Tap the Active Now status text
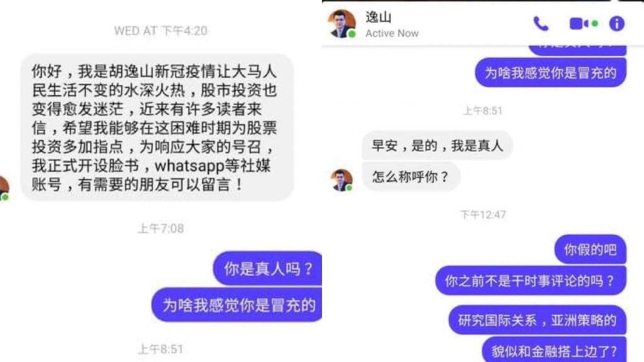 point(392,33)
